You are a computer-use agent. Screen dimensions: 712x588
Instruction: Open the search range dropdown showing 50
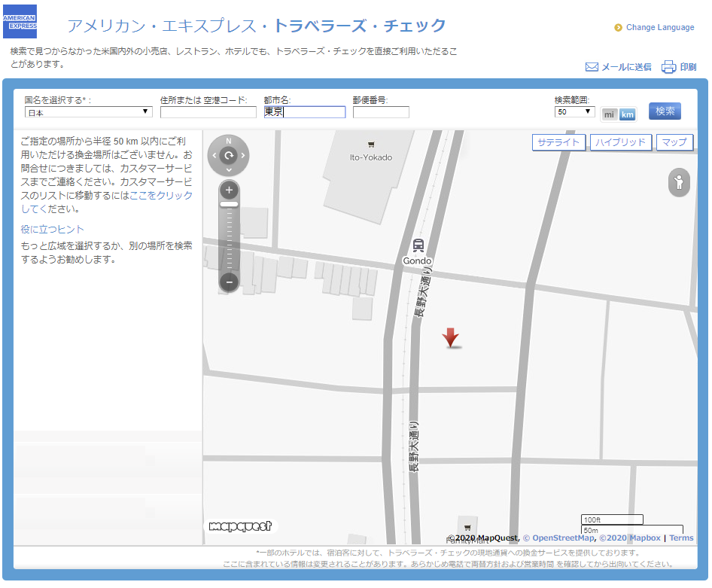pyautogui.click(x=574, y=111)
